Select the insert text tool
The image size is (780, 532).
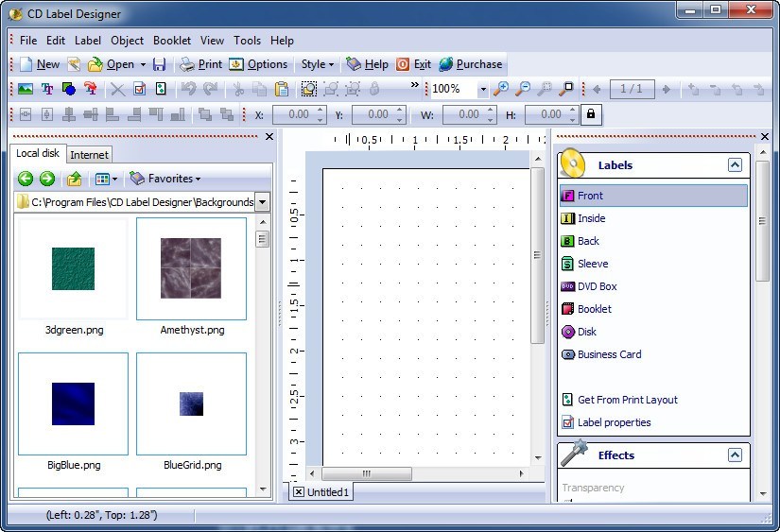tap(47, 89)
